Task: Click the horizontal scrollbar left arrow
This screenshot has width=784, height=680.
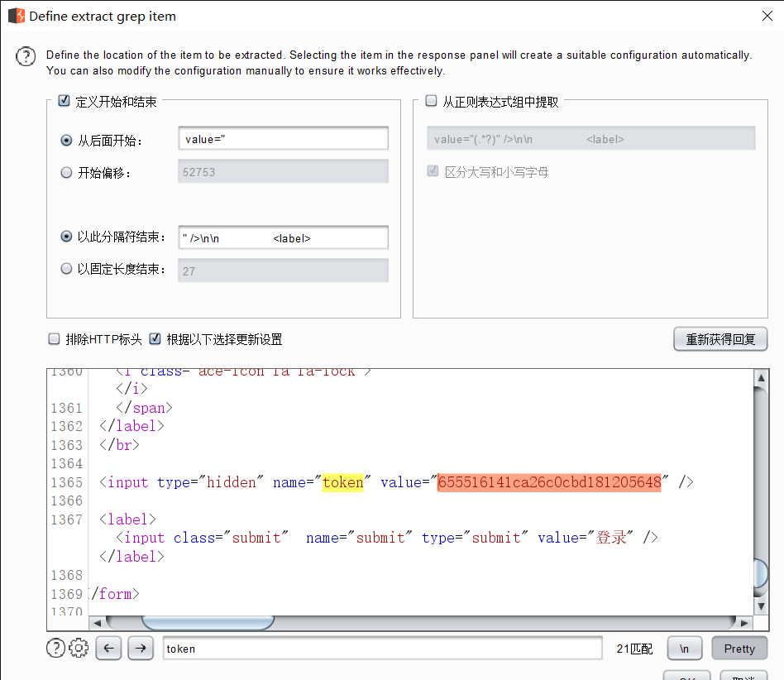Action: [x=97, y=623]
